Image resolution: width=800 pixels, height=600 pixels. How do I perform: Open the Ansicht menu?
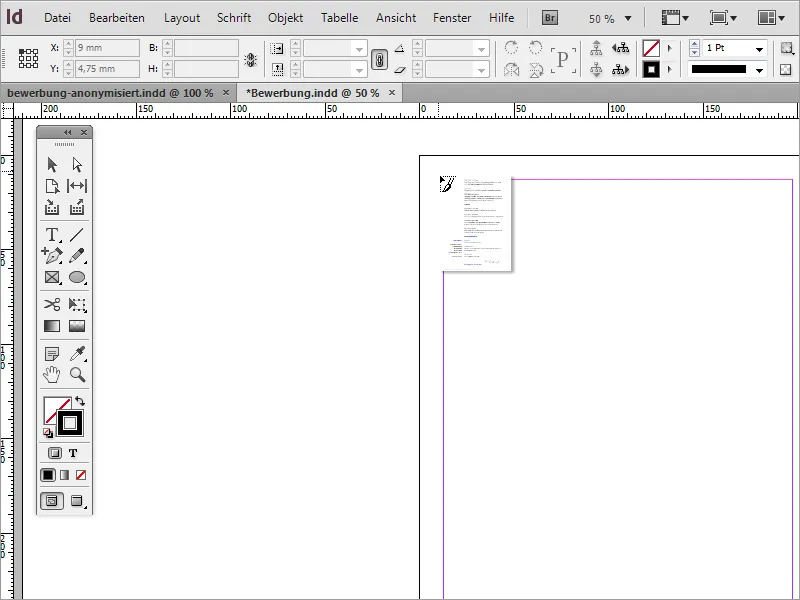tap(396, 18)
